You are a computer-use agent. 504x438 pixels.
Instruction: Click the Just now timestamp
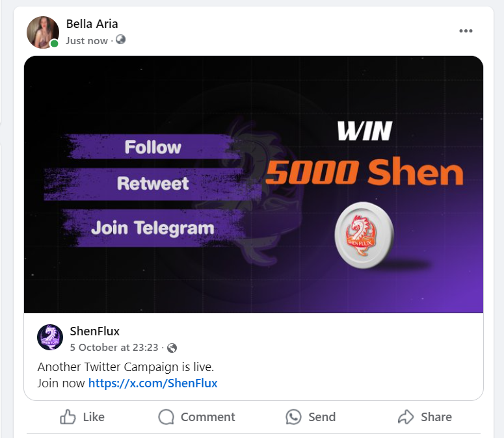(x=86, y=41)
